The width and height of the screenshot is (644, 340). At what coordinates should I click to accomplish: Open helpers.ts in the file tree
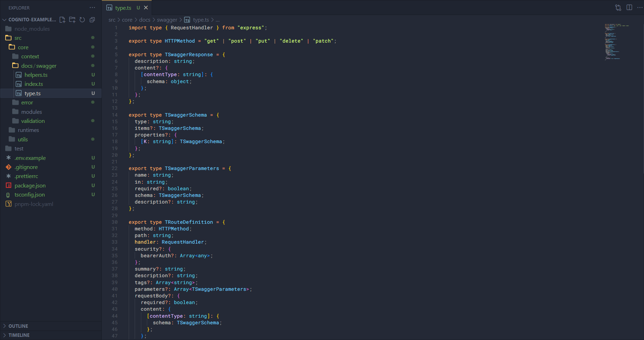[x=36, y=75]
